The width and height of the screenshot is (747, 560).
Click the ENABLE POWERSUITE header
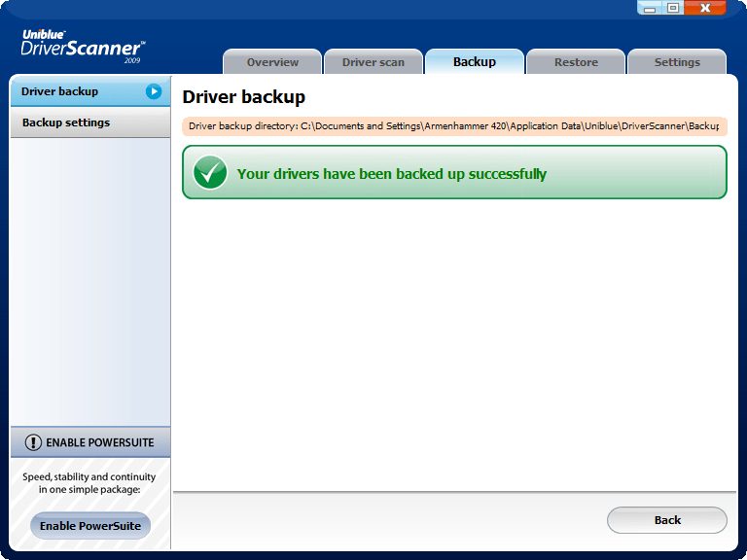pos(90,442)
